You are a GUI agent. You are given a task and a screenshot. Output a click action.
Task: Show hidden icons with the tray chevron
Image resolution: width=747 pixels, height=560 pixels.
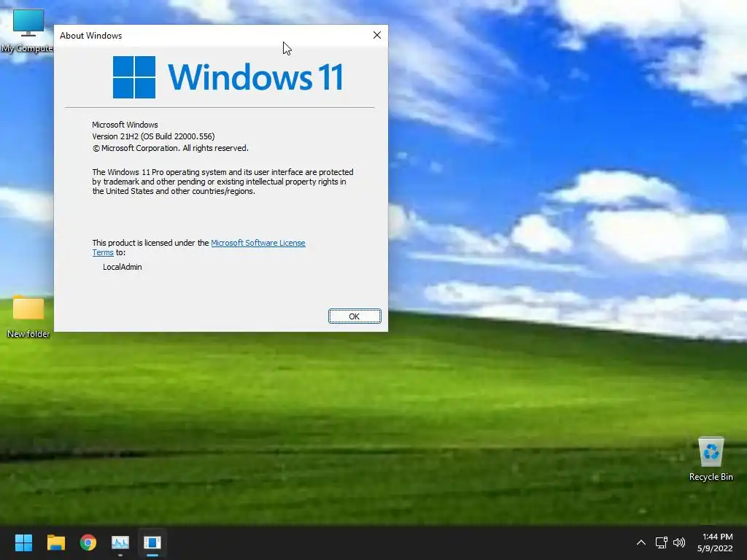(641, 542)
